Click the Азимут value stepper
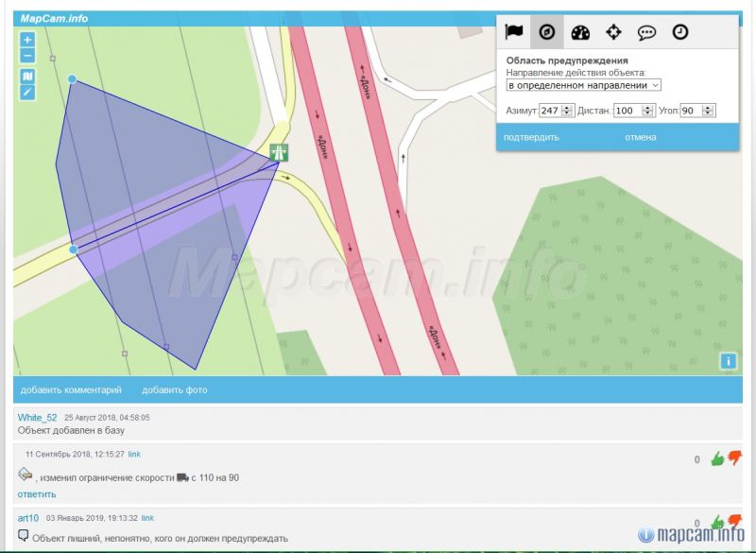The width and height of the screenshot is (756, 553). click(567, 111)
